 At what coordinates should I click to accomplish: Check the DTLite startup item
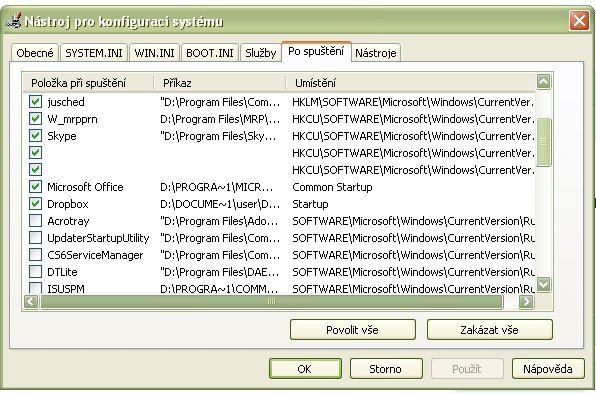click(x=35, y=272)
